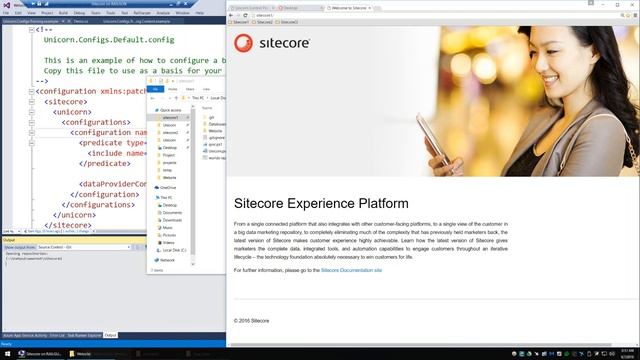Open the Sitecore1 bookmark
The height and width of the screenshot is (360, 640).
(239, 22)
